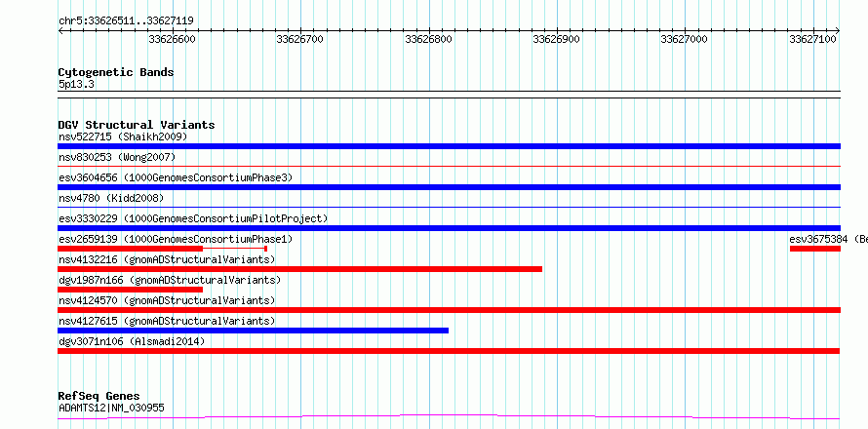Select the blue bar under esv3604656

click(x=449, y=187)
